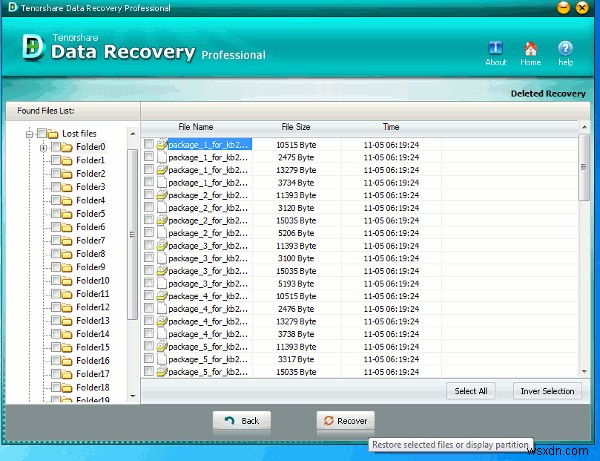Click the Folder6 folder icon

(67, 228)
